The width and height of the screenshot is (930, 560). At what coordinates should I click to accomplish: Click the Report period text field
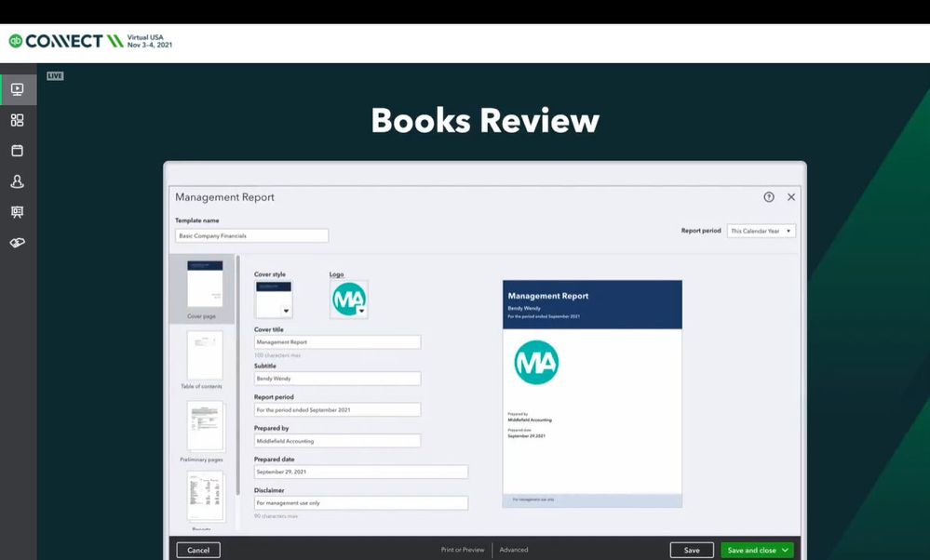[338, 409]
